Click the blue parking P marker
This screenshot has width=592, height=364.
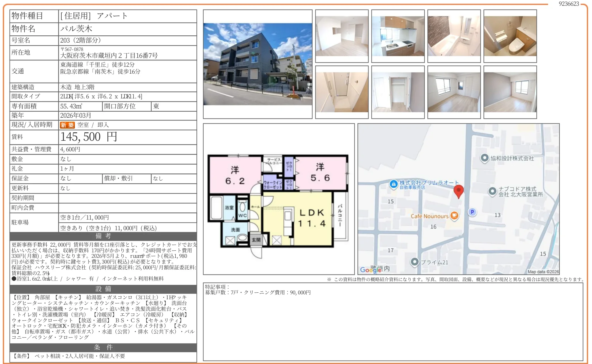click(x=472, y=212)
